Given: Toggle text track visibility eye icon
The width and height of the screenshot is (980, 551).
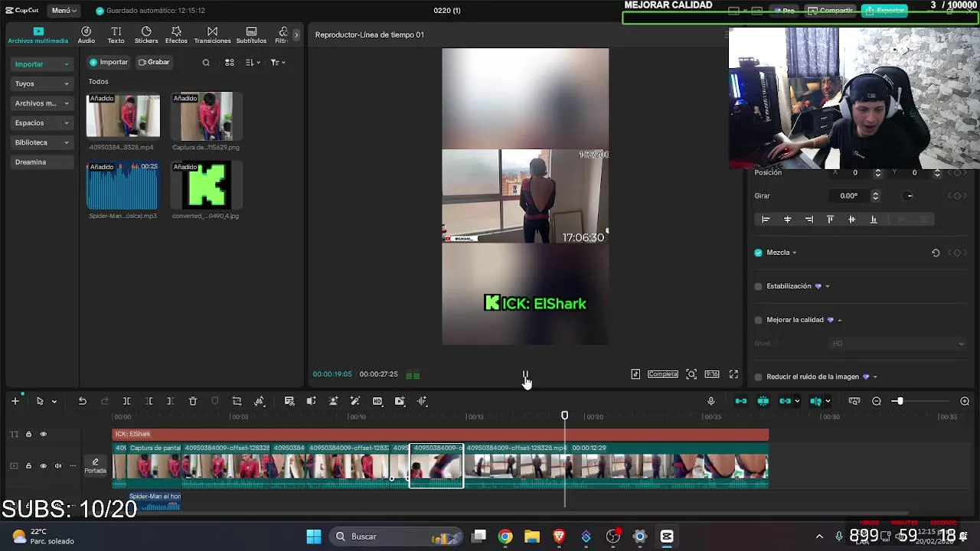Looking at the screenshot, I should click(43, 434).
